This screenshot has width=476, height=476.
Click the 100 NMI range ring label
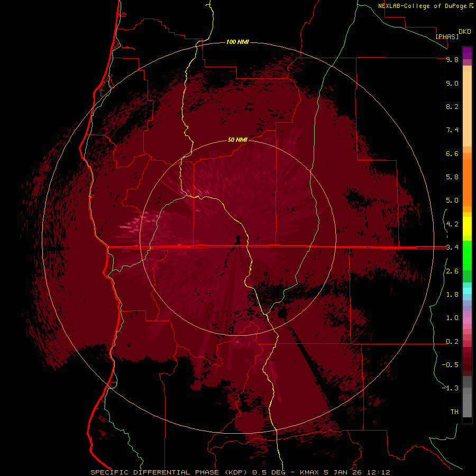tap(237, 42)
